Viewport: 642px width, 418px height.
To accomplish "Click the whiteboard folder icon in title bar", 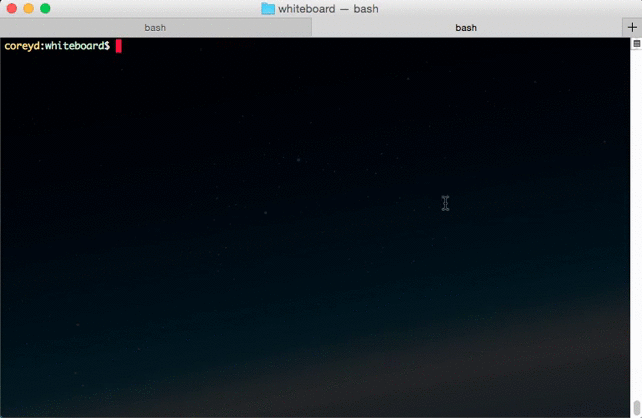I will 268,9.
